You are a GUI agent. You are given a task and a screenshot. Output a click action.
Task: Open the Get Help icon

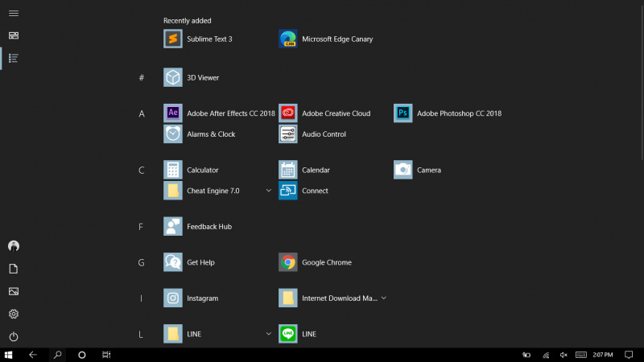tap(173, 262)
